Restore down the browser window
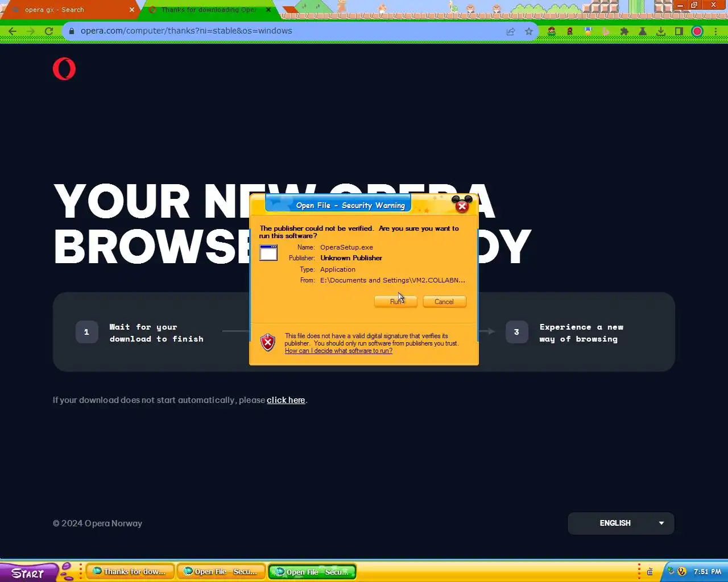This screenshot has height=582, width=728. [x=694, y=5]
